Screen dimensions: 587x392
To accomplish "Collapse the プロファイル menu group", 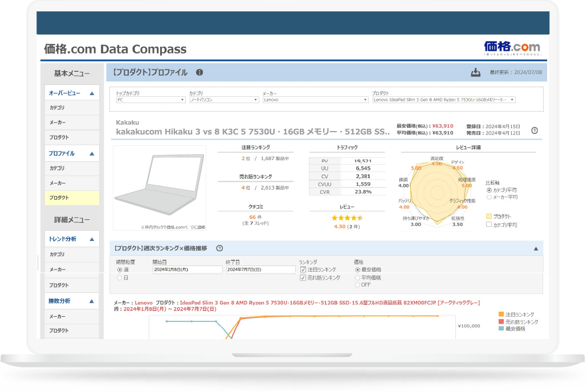I will tap(92, 153).
